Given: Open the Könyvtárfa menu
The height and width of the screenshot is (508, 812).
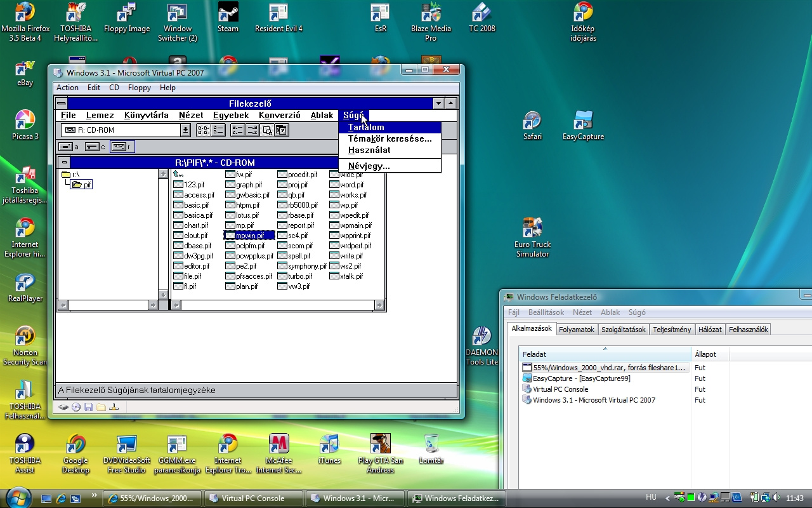Looking at the screenshot, I should (147, 116).
